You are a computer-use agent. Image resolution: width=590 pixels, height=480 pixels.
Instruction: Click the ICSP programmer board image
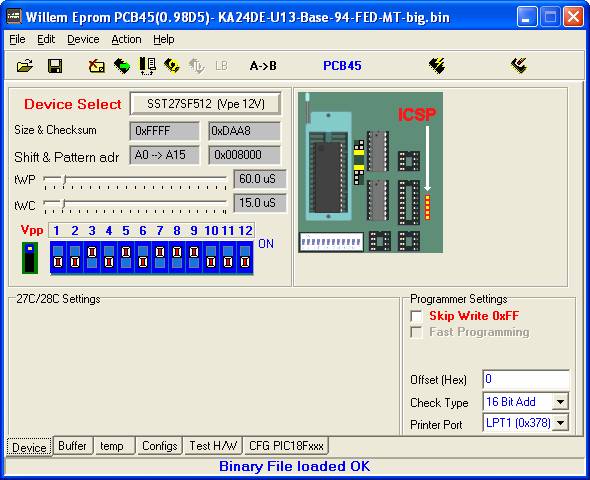click(371, 172)
